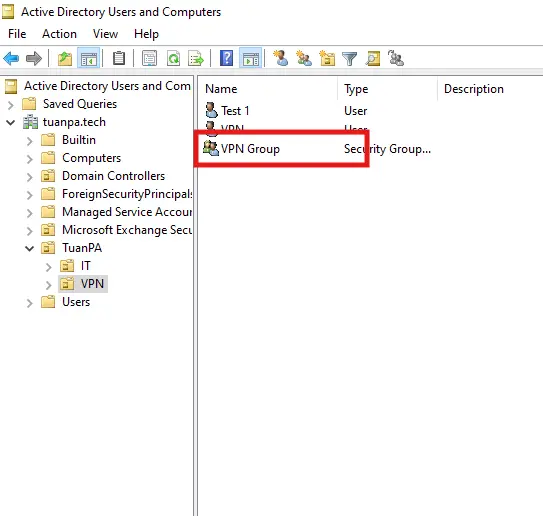Image resolution: width=543 pixels, height=516 pixels.
Task: Select the VPN Group entry name
Action: click(250, 149)
